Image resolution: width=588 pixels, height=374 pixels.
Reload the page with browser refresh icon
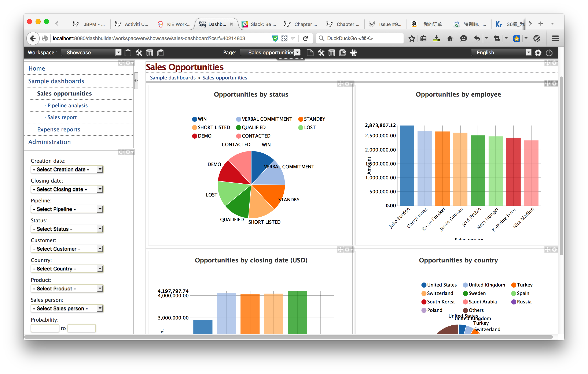305,38
